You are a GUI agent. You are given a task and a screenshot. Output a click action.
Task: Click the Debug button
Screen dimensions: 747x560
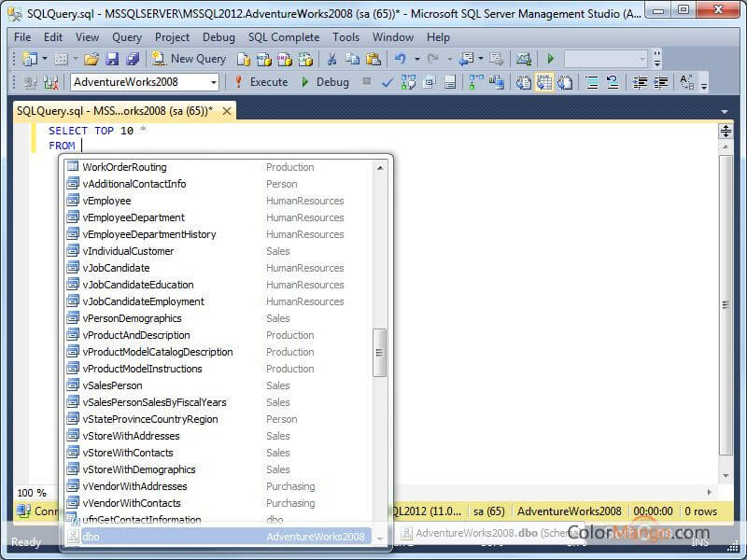326,82
